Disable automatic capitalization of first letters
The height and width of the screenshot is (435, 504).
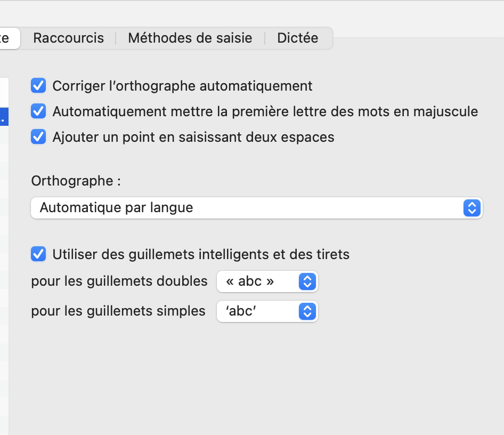38,111
